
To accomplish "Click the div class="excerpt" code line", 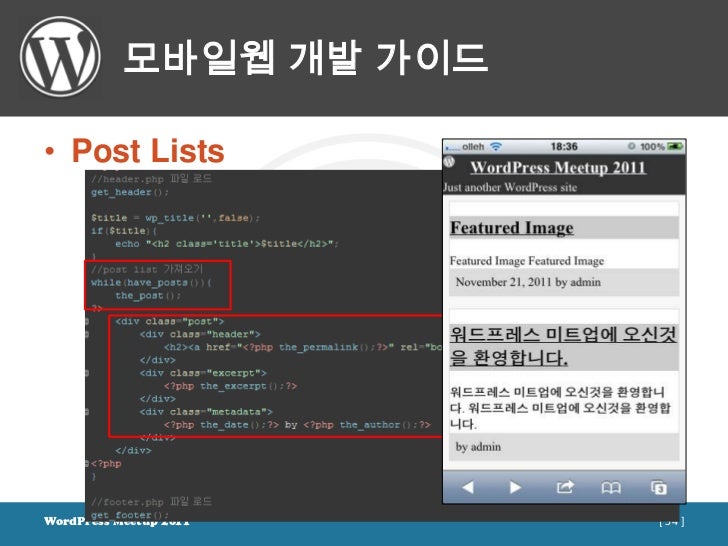I will tap(203, 373).
